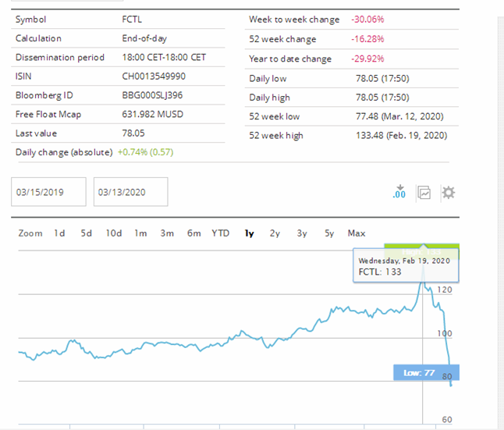
Task: Set chart zoom to 6m
Action: point(193,233)
